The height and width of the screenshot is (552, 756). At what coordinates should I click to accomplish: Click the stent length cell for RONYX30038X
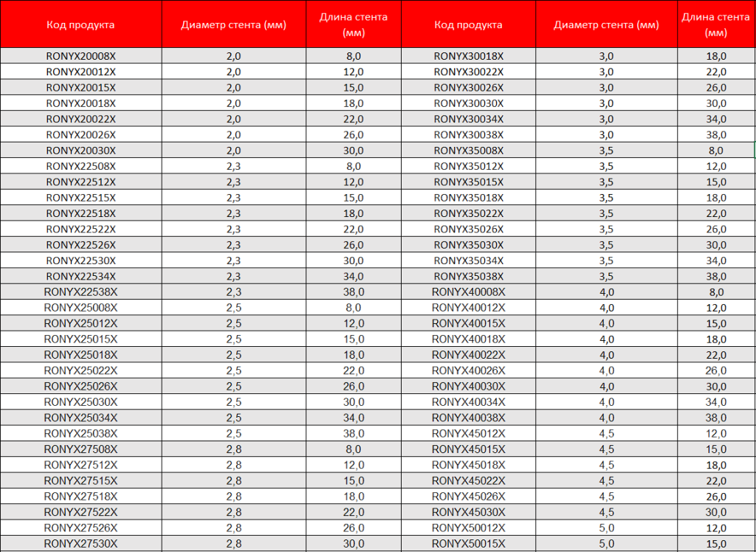click(716, 135)
